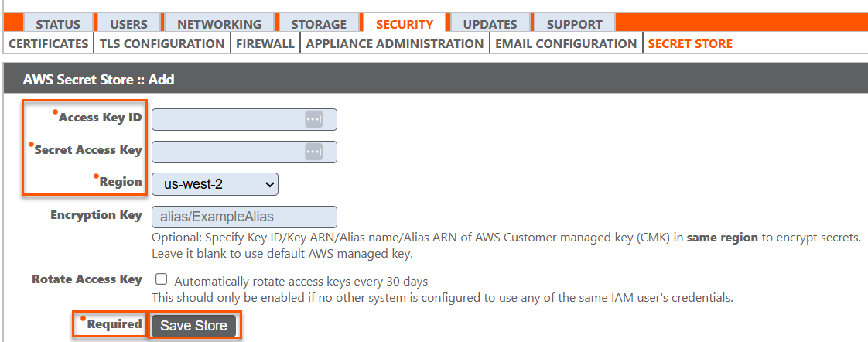The height and width of the screenshot is (342, 868).
Task: Open EMAIL CONFIGURATION
Action: 566,43
